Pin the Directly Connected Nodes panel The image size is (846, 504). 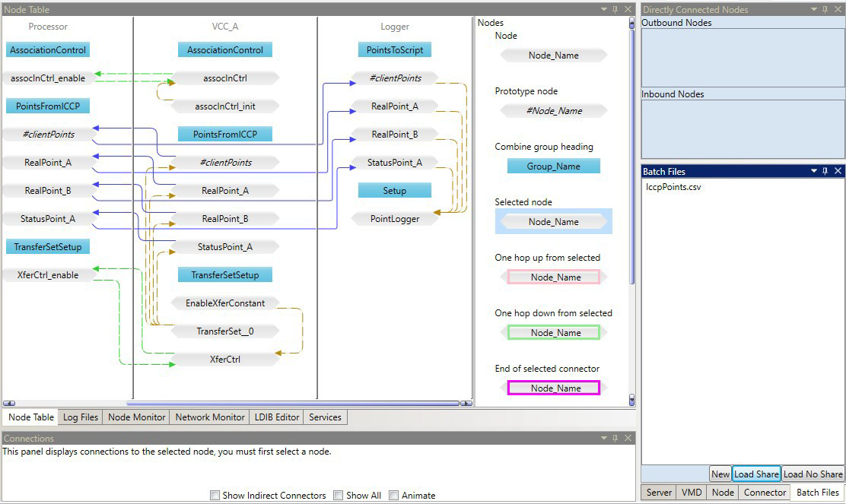pos(826,9)
